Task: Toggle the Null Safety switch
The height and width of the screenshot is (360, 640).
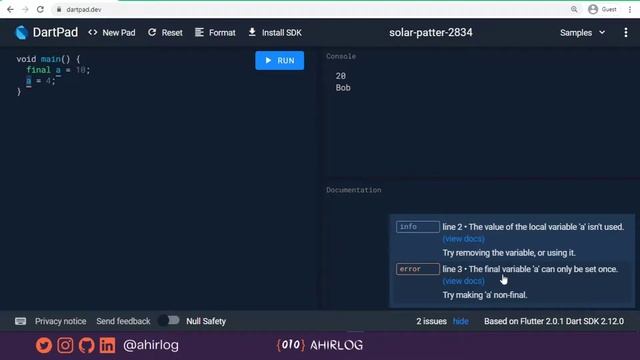Action: click(x=169, y=321)
